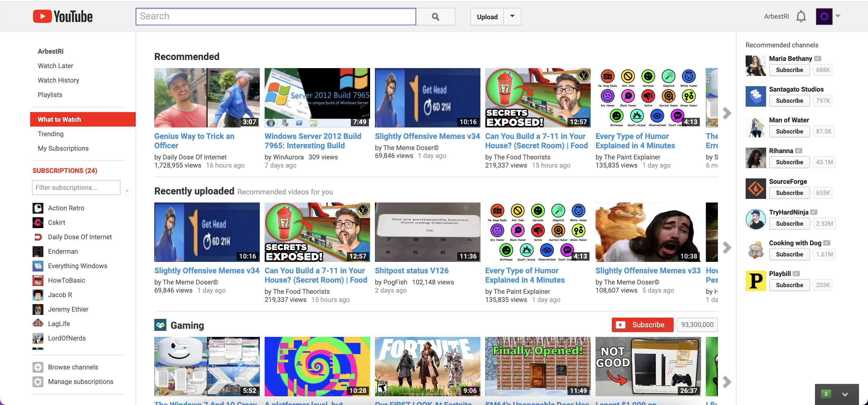Subscribe to Playbill

789,285
